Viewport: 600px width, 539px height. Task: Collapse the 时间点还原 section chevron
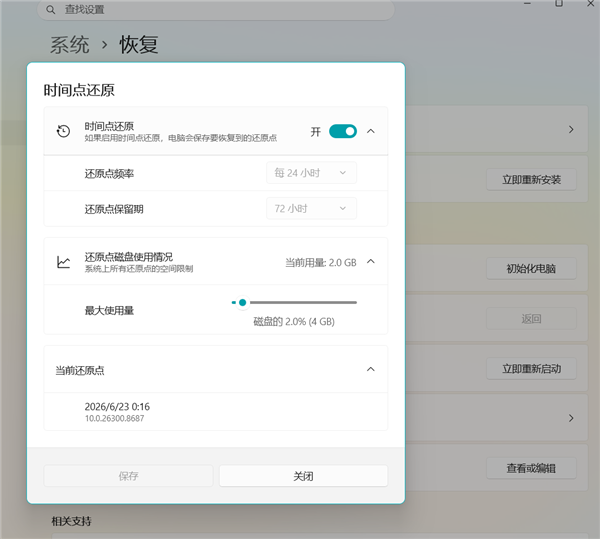(370, 131)
